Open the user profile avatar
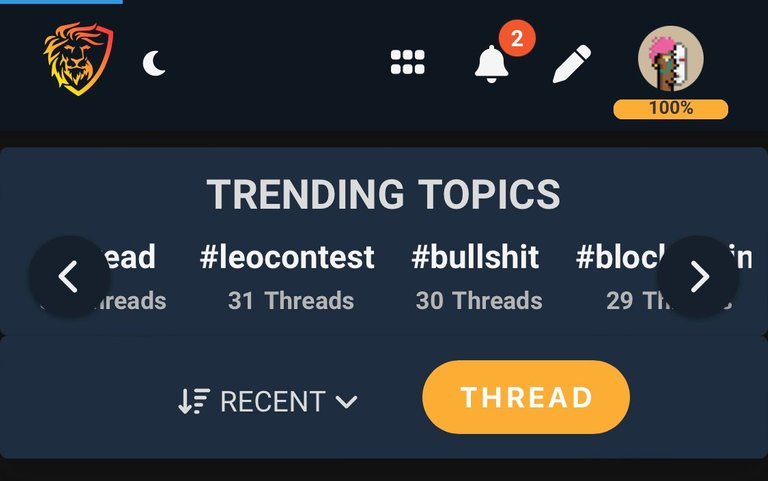The image size is (768, 481). pyautogui.click(x=671, y=59)
